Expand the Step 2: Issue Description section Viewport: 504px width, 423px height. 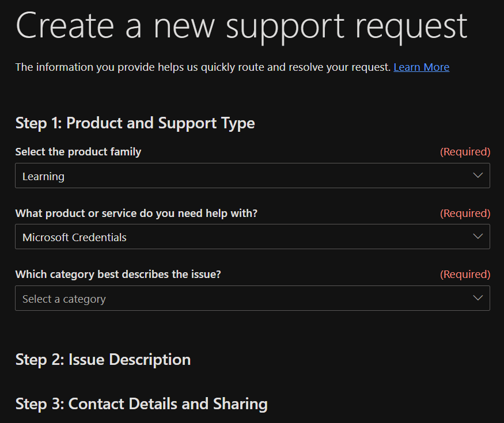pyautogui.click(x=103, y=360)
